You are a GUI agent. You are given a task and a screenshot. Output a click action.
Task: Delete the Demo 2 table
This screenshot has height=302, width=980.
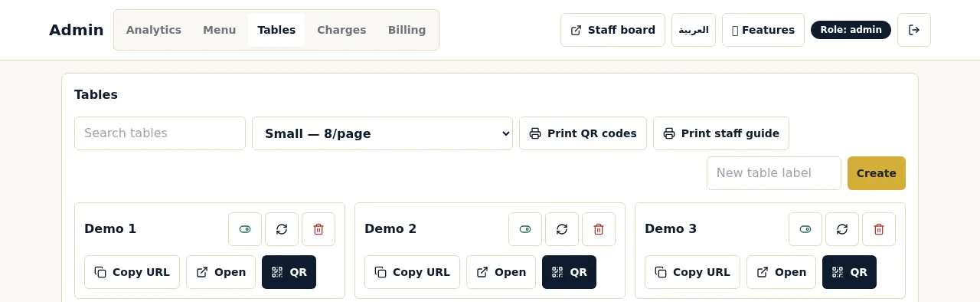coord(599,229)
